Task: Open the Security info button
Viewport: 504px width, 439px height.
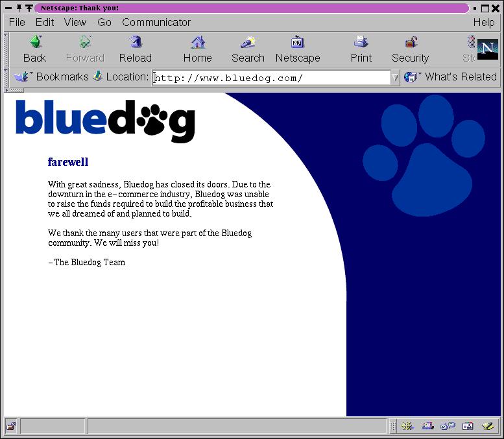Action: tap(410, 49)
